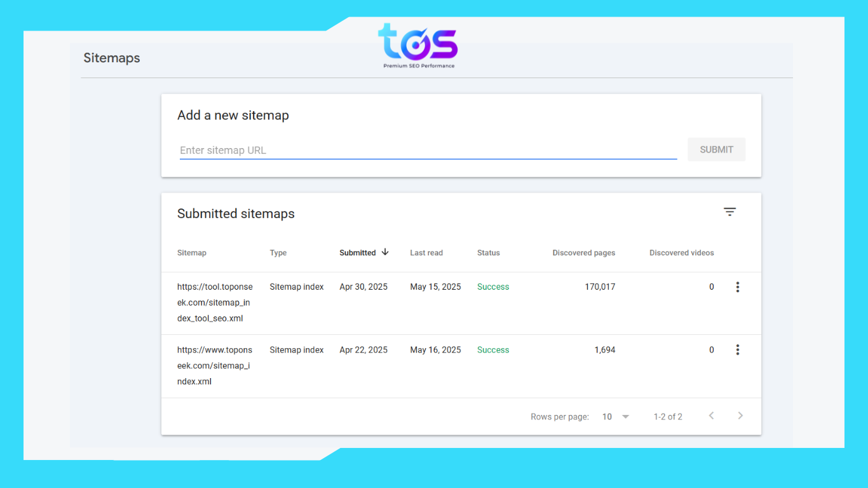Open the Rows per page dropdown
This screenshot has width=868, height=488.
614,416
